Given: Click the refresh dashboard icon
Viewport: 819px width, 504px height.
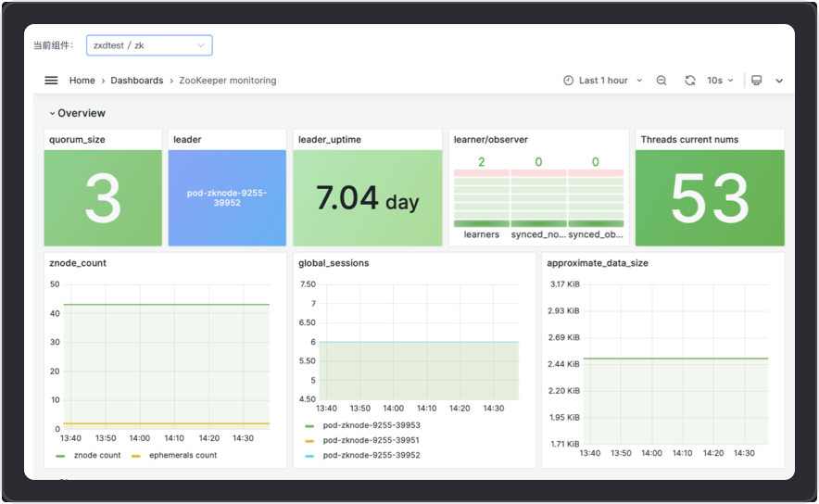Looking at the screenshot, I should [689, 81].
